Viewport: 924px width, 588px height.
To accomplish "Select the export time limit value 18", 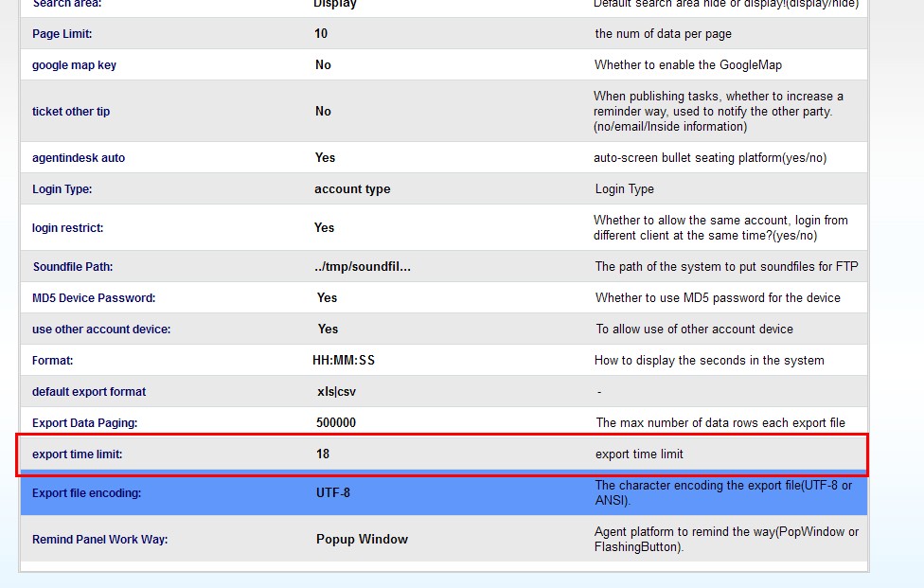I will click(x=323, y=454).
